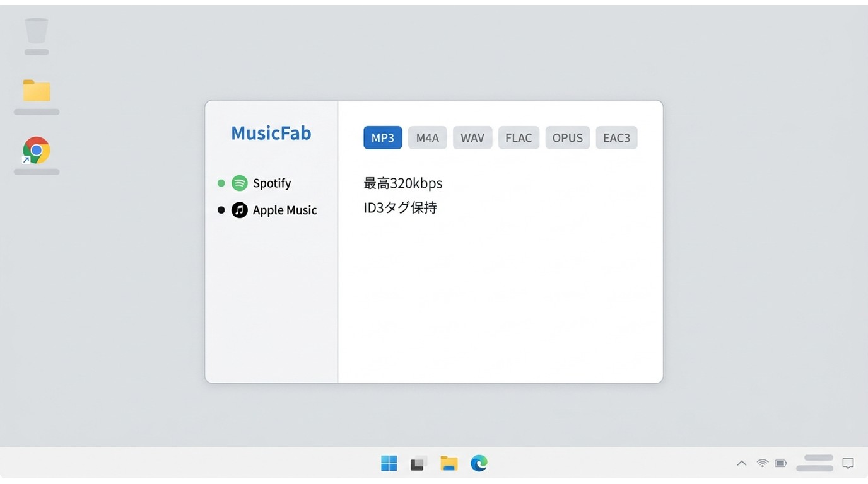Image resolution: width=868 pixels, height=484 pixels.
Task: Open File Explorer from the taskbar
Action: tap(449, 463)
